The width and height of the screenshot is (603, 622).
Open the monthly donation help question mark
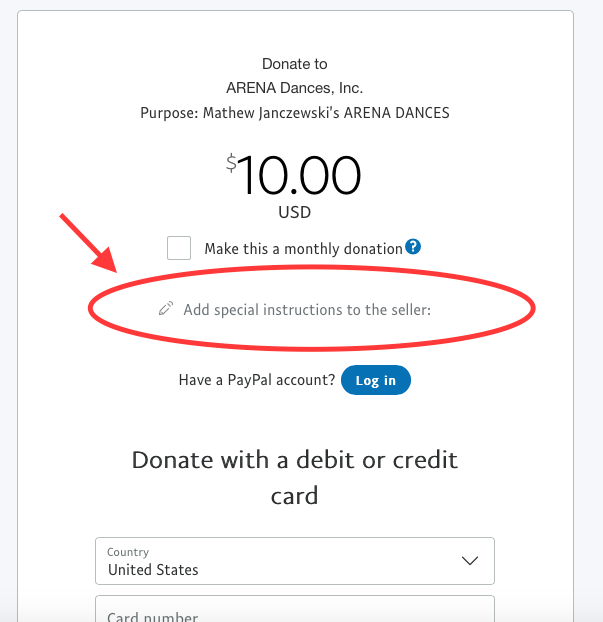tap(413, 247)
